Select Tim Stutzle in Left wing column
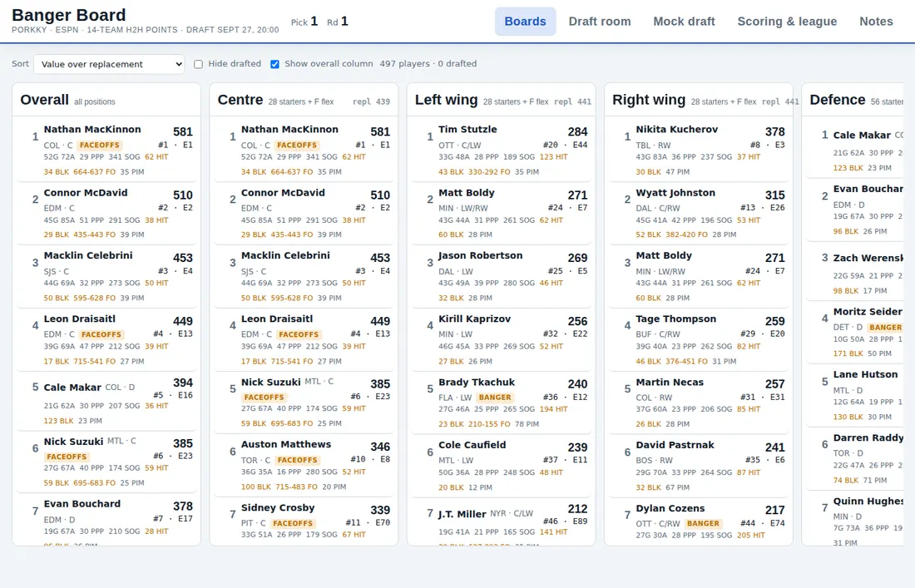 [502, 150]
